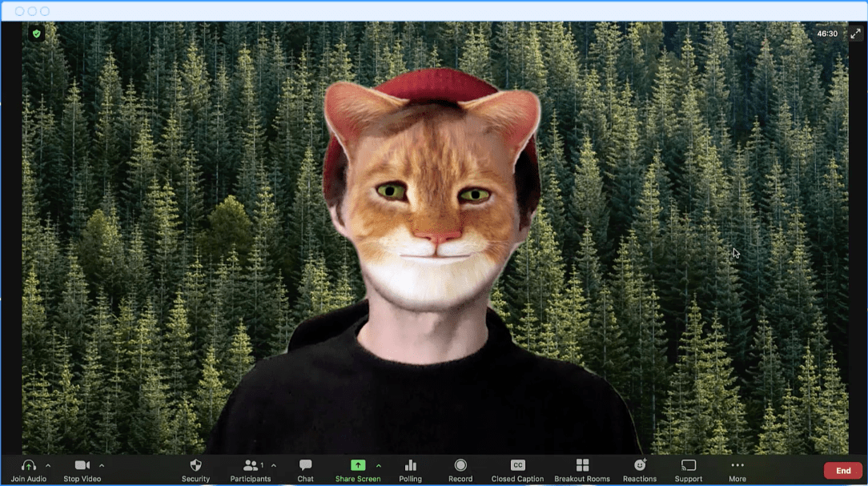Open the Chat panel
The image size is (868, 486).
click(305, 466)
